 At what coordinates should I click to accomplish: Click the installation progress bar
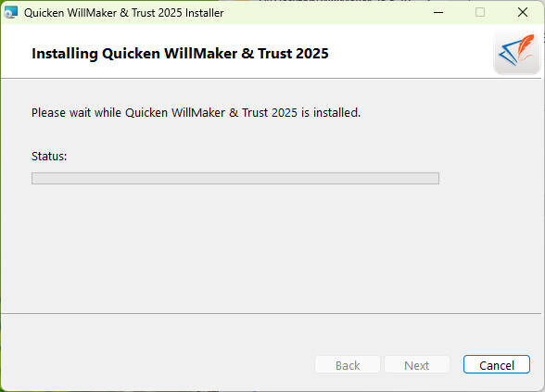235,178
